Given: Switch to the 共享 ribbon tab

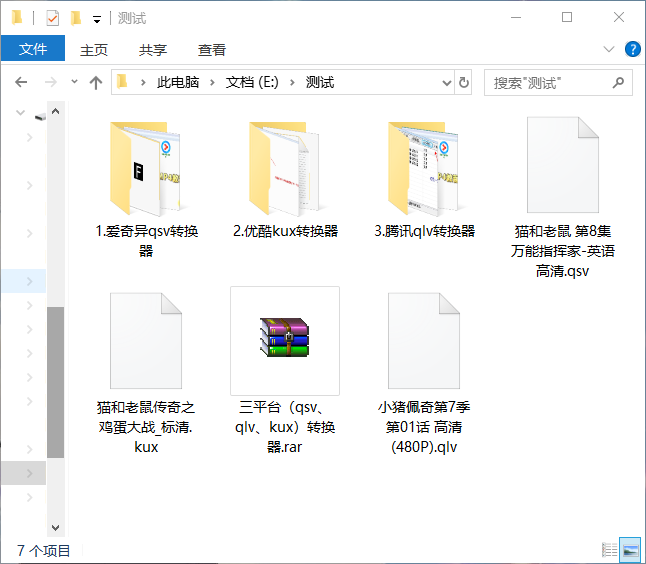Looking at the screenshot, I should click(x=153, y=50).
